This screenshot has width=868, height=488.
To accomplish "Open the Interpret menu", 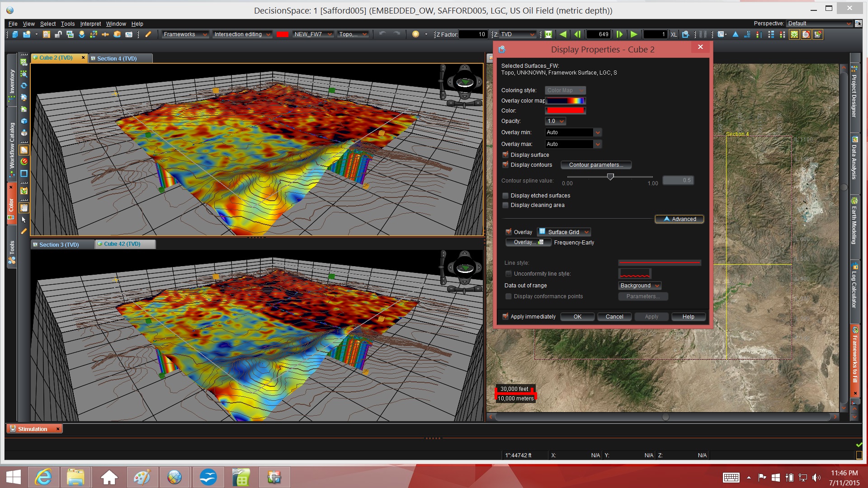I will [x=90, y=24].
